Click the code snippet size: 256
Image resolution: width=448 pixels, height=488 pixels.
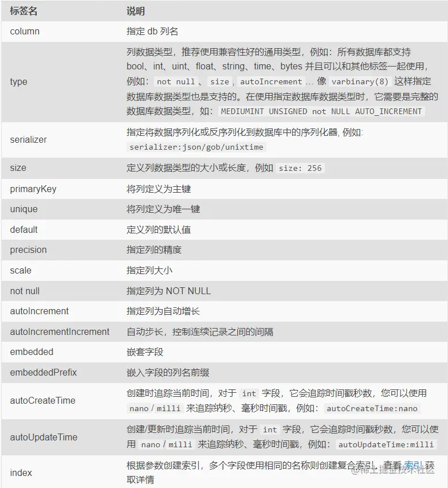[x=300, y=168]
